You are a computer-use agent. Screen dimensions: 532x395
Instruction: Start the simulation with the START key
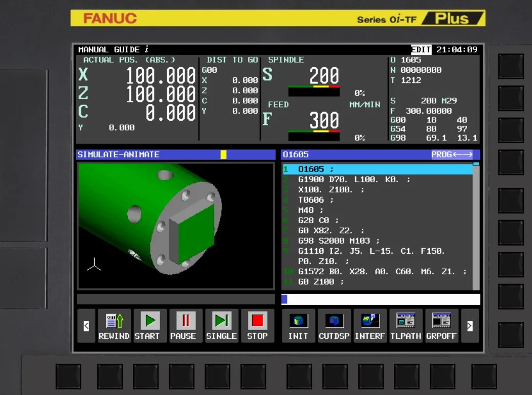tap(150, 325)
